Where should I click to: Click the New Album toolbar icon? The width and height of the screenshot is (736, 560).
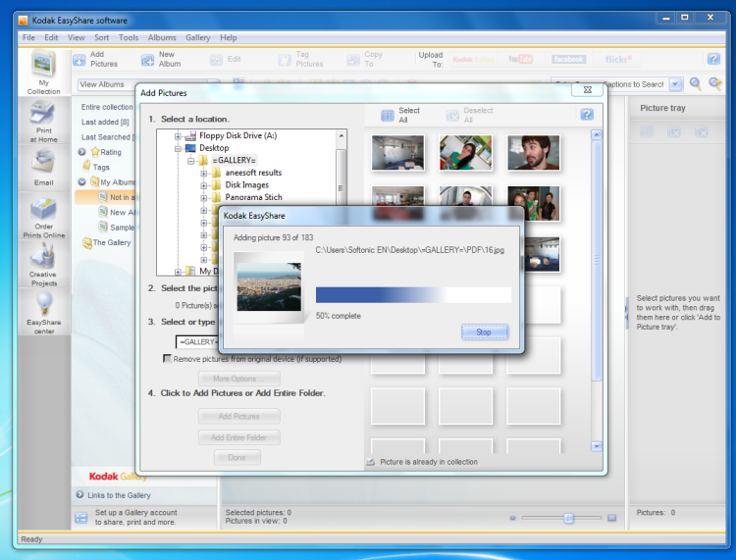[147, 60]
